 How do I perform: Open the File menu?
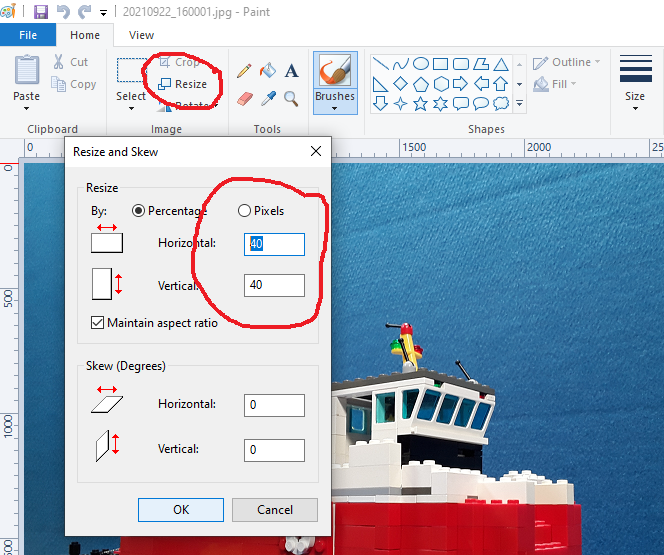pyautogui.click(x=28, y=35)
